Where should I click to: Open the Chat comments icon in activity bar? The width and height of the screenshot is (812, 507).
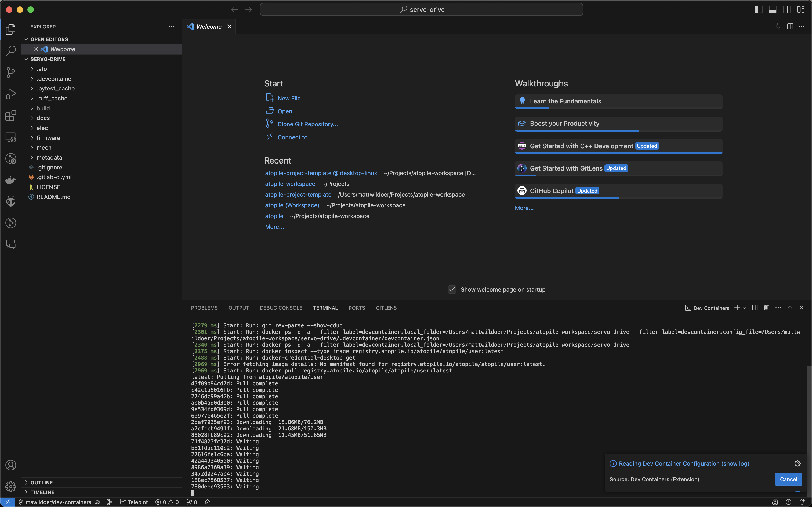[x=11, y=244]
